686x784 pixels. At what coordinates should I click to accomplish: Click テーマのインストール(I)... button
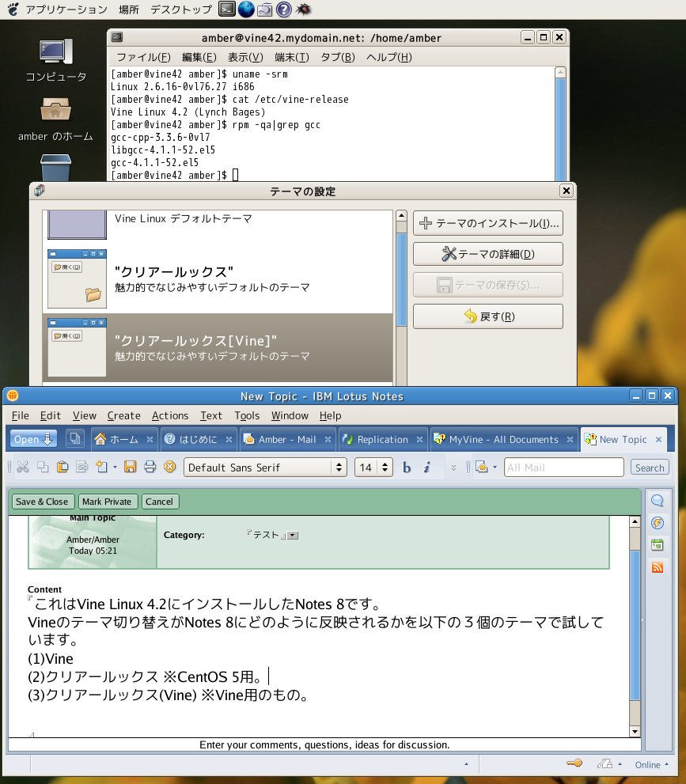click(x=488, y=223)
